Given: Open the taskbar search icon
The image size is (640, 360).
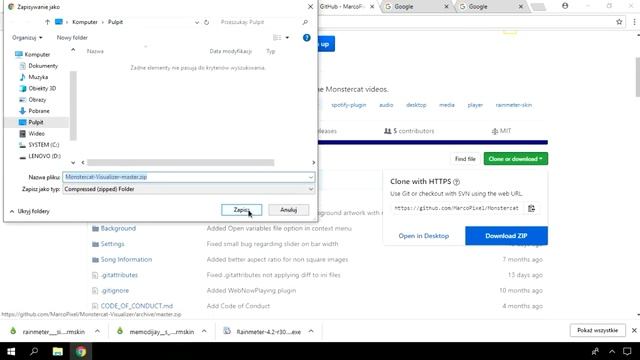Looking at the screenshot, I should click(x=34, y=351).
